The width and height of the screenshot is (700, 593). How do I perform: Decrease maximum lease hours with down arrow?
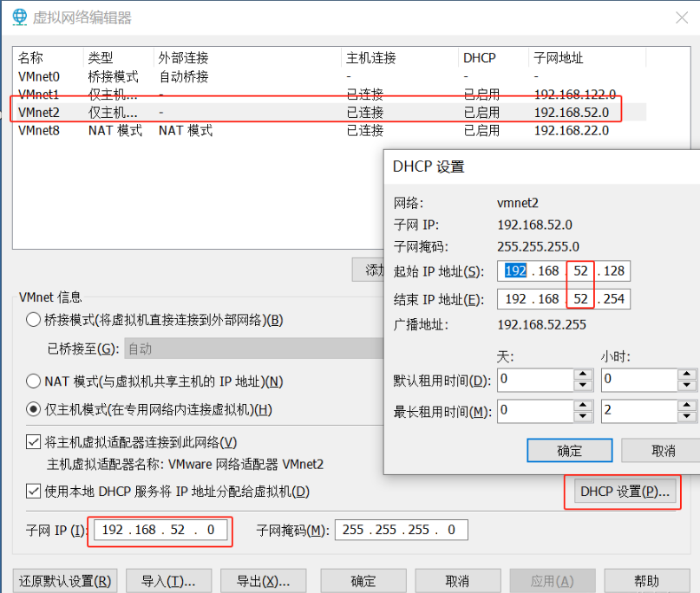687,417
